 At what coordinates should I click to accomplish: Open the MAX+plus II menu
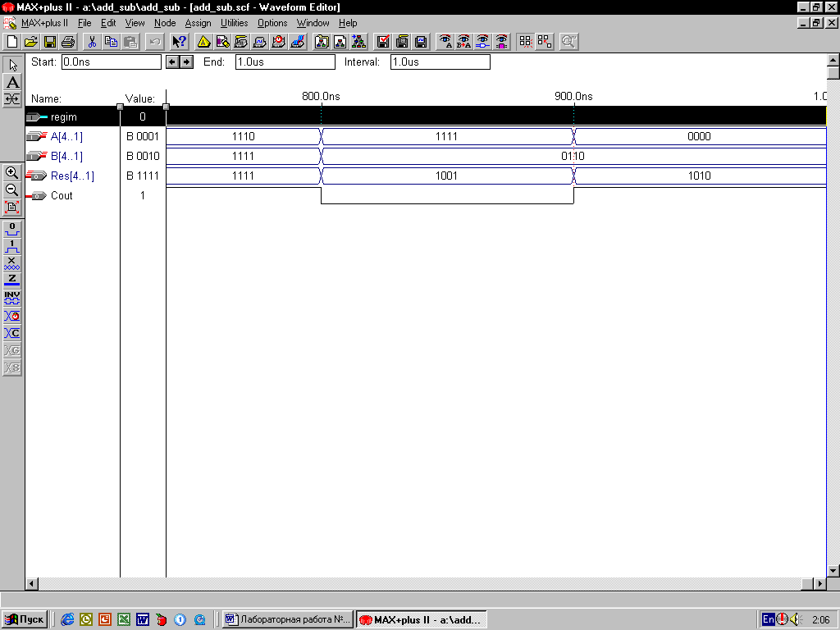pos(44,23)
